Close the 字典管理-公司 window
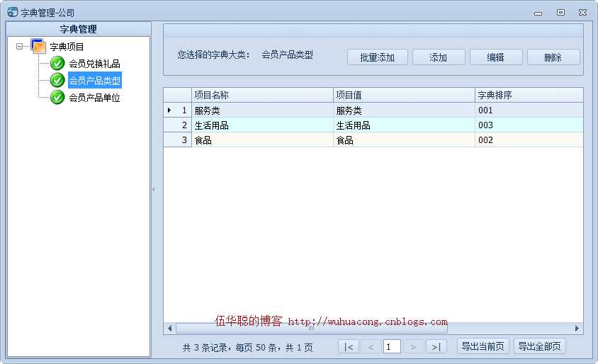 click(x=582, y=13)
